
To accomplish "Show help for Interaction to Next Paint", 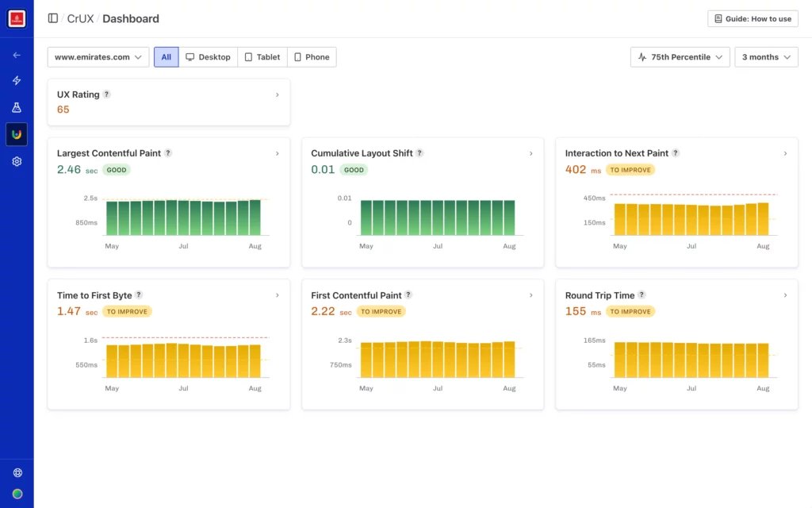I will tap(676, 153).
